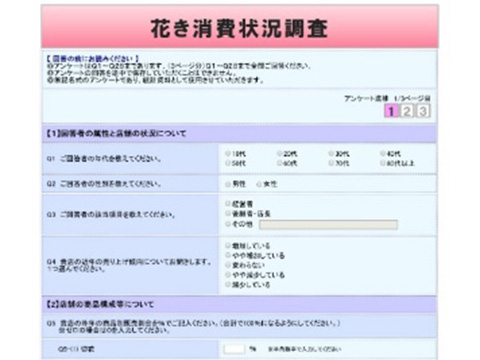Image resolution: width=480 pixels, height=360 pixels.
Task: Select 減少している sales trend option
Action: [228, 284]
